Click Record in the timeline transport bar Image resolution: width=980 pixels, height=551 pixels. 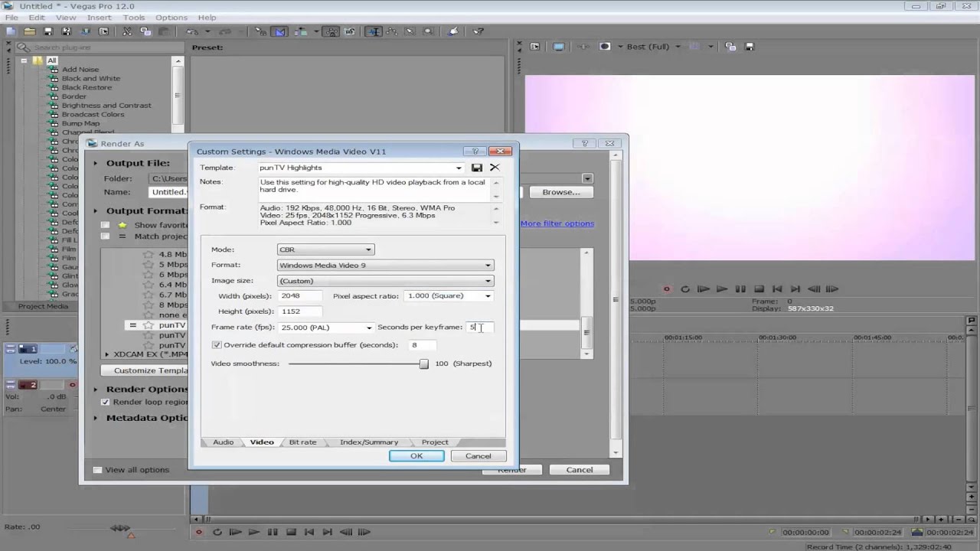199,532
